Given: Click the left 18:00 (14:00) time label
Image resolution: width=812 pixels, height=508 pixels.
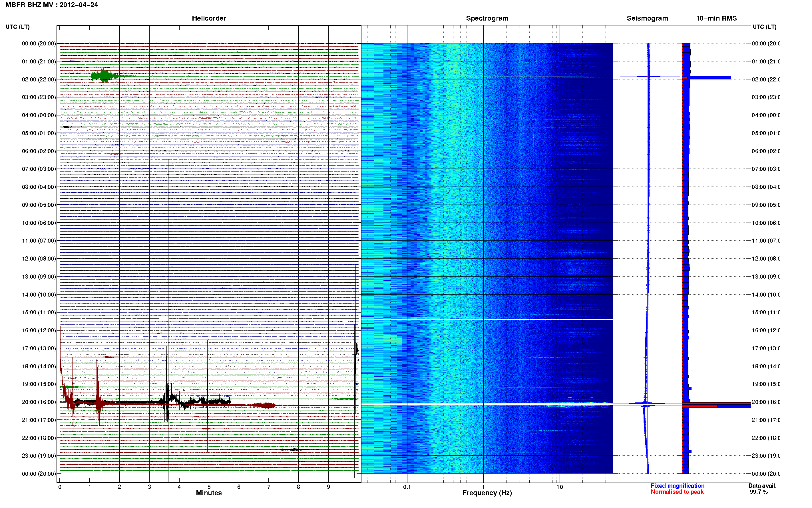Looking at the screenshot, I should click(39, 366).
